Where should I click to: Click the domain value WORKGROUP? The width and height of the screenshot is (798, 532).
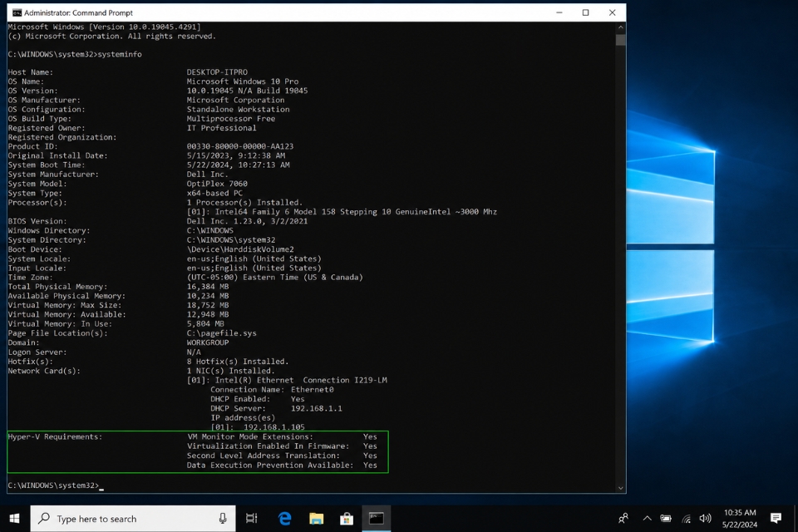[207, 342]
